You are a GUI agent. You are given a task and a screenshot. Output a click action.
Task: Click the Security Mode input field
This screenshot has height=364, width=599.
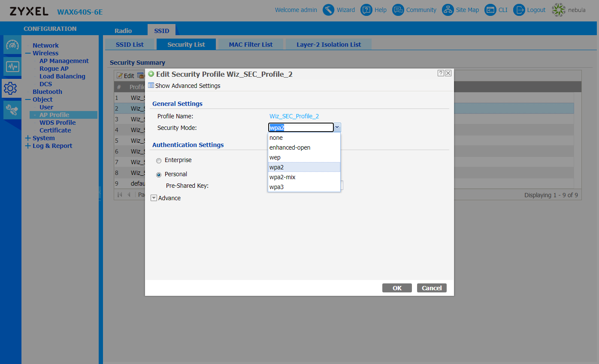click(301, 127)
